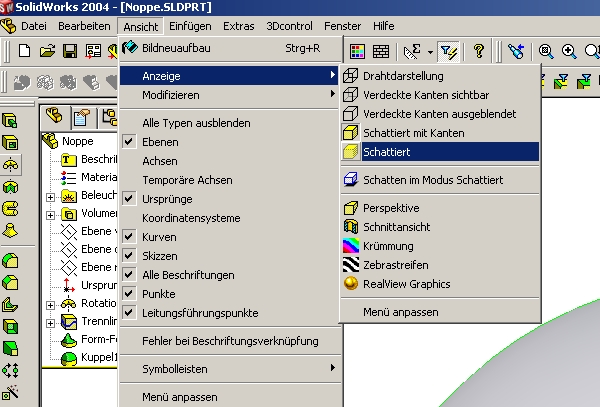
Task: Open the arrow beside the measure icon
Action: point(430,52)
